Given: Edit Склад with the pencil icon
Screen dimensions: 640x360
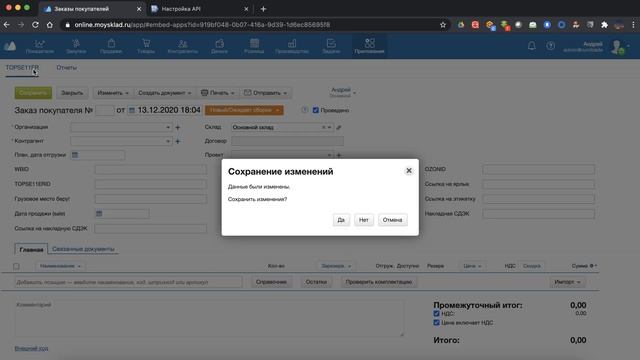Looking at the screenshot, I should coord(339,127).
